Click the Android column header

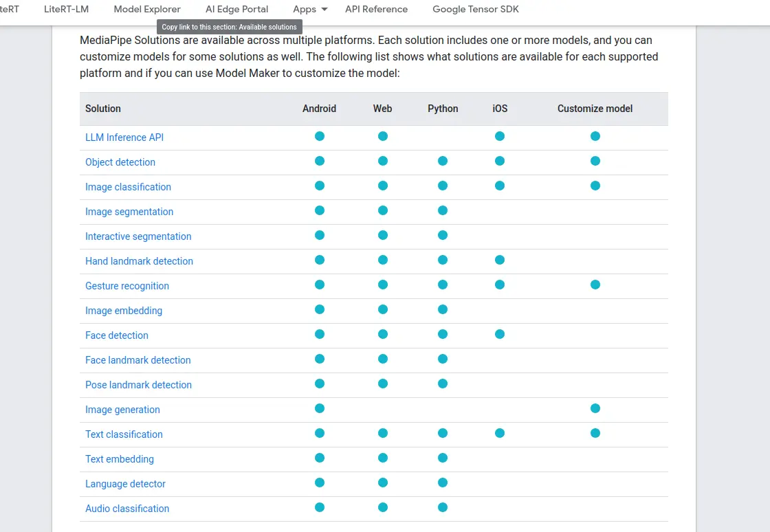coord(319,109)
